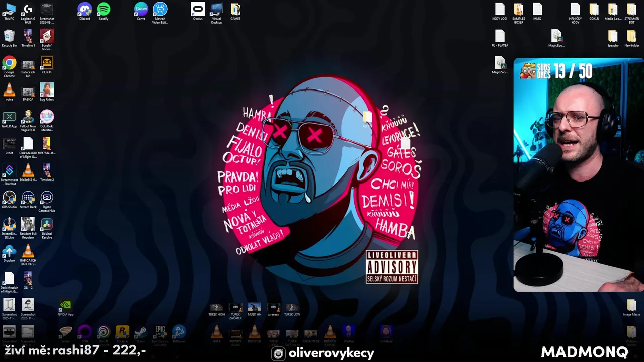This screenshot has width=644, height=362.
Task: Open the Oculus app icon
Action: 198,11
